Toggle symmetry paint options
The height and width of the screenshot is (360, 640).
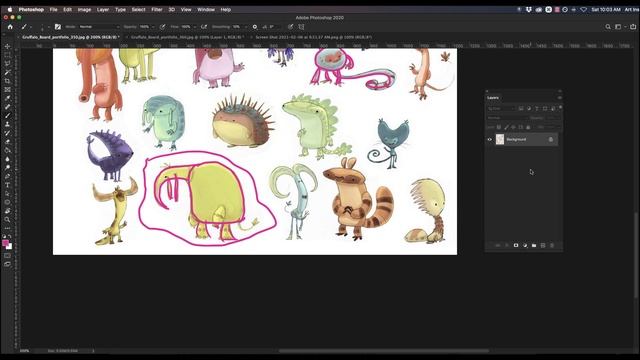(301, 27)
